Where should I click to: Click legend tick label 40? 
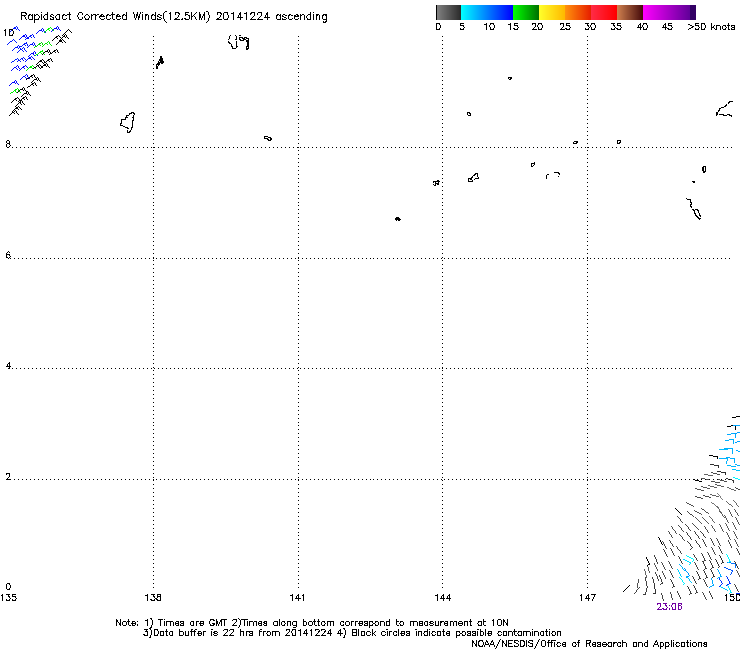coord(642,27)
